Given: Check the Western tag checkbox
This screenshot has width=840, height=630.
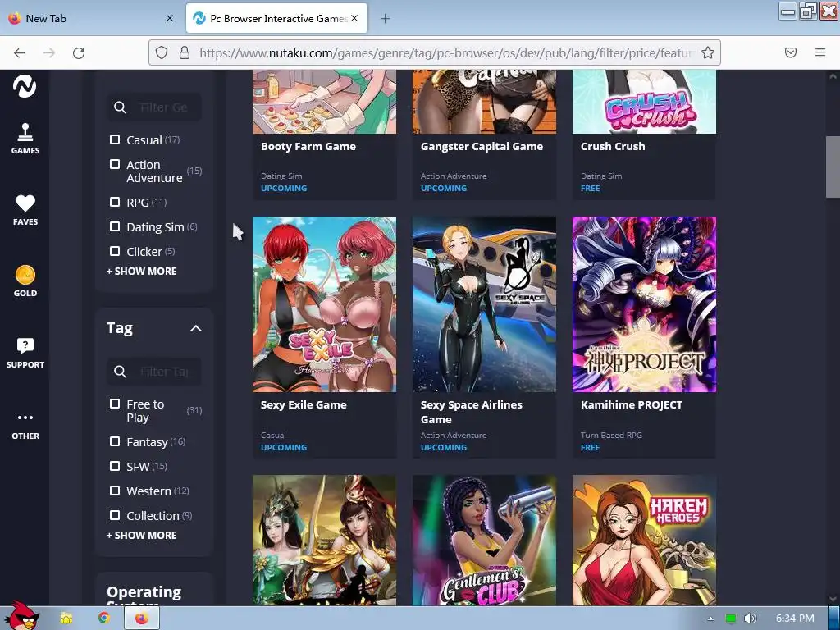Looking at the screenshot, I should click(x=115, y=491).
